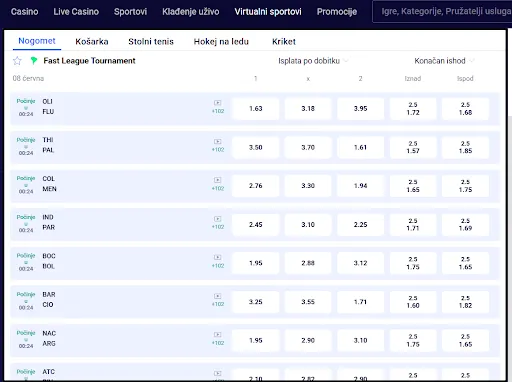Open live stream icon for NAC vs ARG

[x=218, y=335]
